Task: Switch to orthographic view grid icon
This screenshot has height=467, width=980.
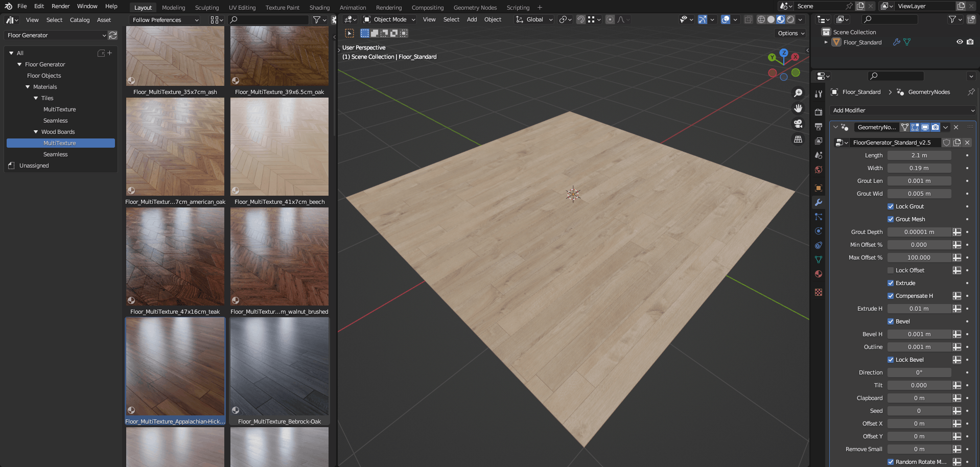Action: (798, 139)
